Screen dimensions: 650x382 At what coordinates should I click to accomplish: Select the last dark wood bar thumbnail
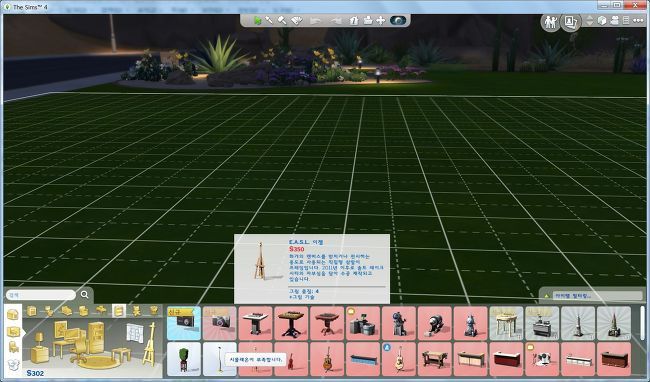[614, 359]
